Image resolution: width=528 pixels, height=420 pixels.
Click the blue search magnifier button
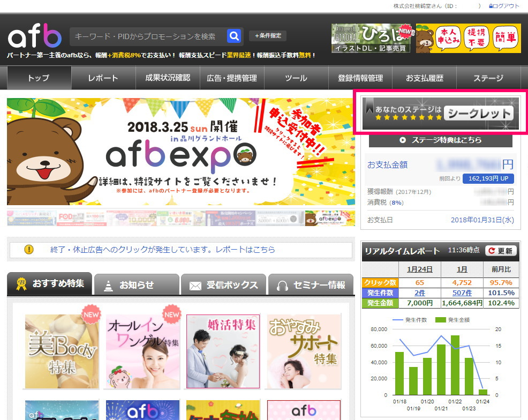tap(234, 36)
